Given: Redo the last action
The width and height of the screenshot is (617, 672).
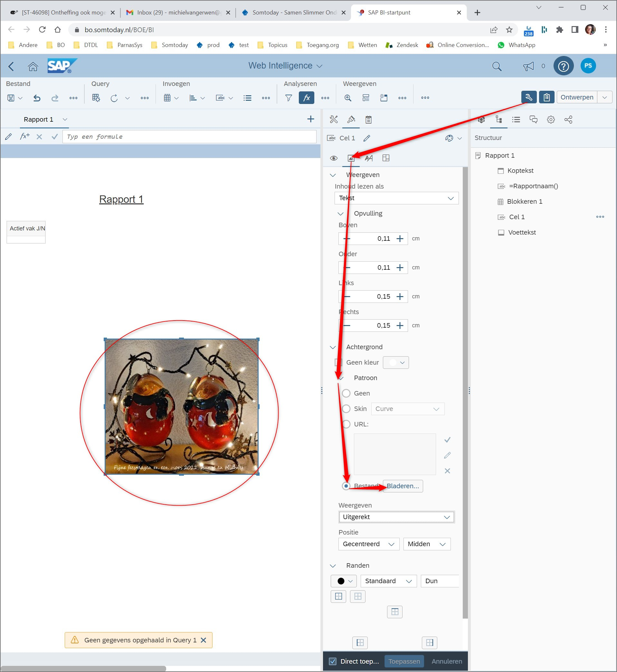Looking at the screenshot, I should coord(55,98).
